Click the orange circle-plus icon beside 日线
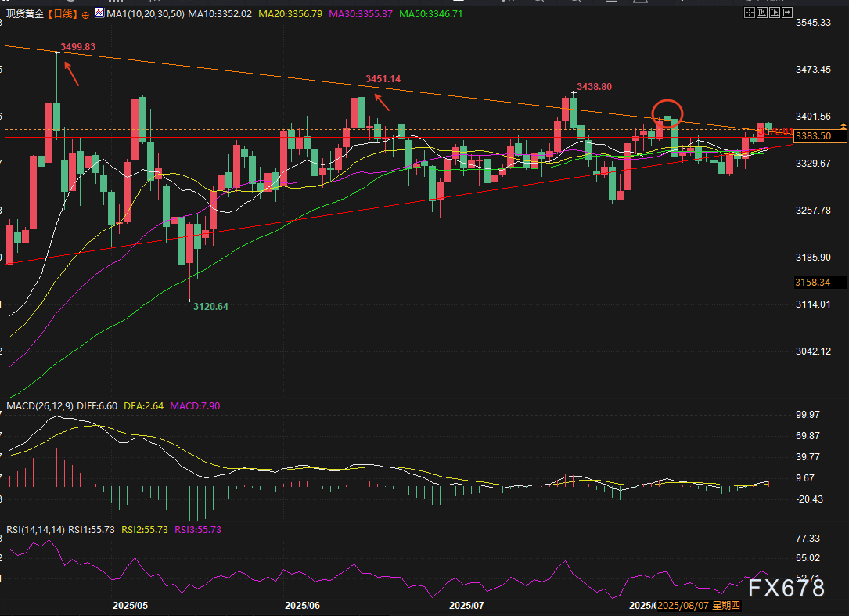849x616 pixels. pyautogui.click(x=85, y=14)
